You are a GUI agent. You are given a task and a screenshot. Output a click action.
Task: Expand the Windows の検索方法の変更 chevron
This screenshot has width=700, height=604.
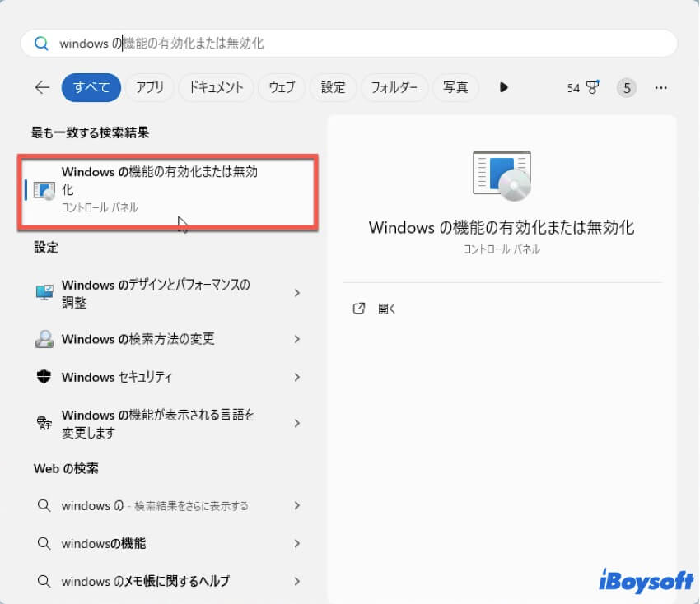[297, 339]
